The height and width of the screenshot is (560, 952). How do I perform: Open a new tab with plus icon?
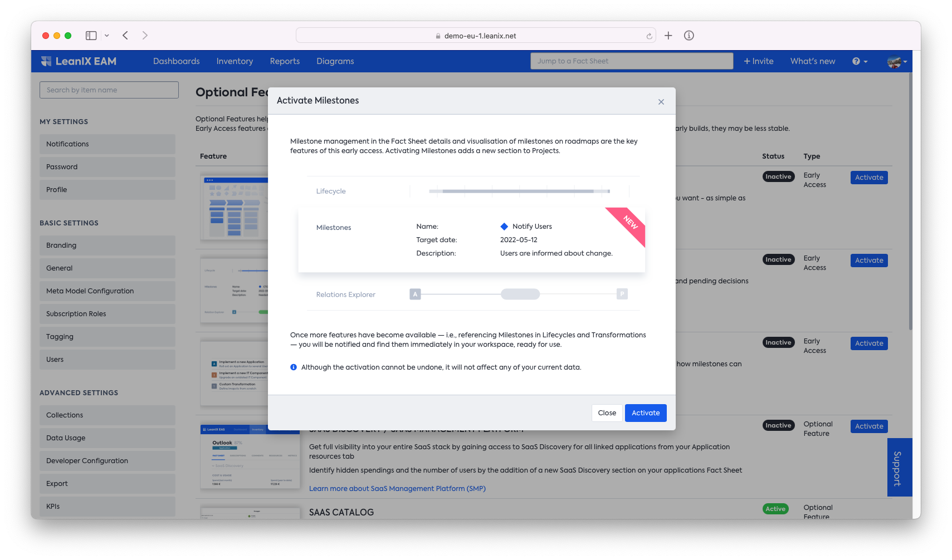(668, 36)
